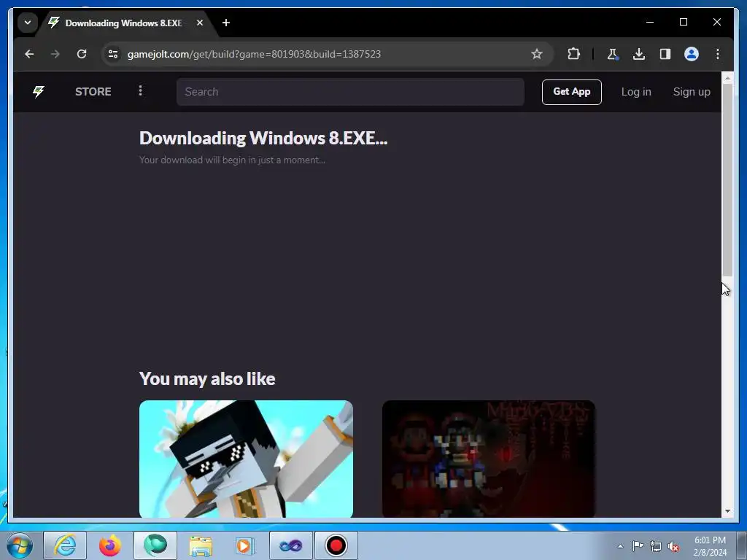Open Chrome's three-dot menu

pyautogui.click(x=718, y=54)
